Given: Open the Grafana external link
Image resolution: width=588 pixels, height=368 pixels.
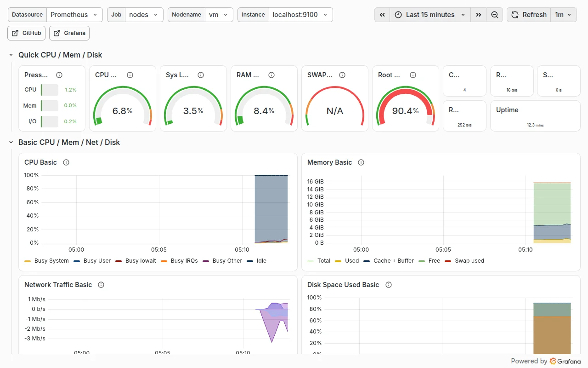Looking at the screenshot, I should pos(69,33).
